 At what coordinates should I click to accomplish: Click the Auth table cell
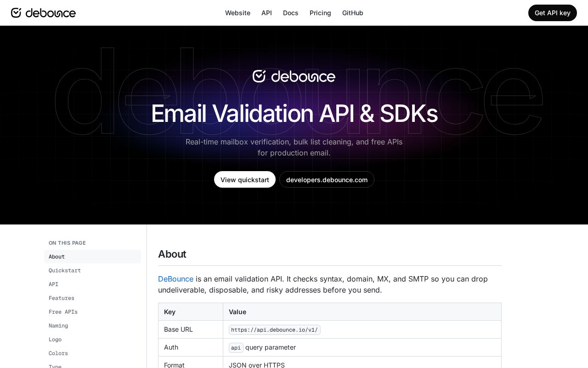pos(191,347)
